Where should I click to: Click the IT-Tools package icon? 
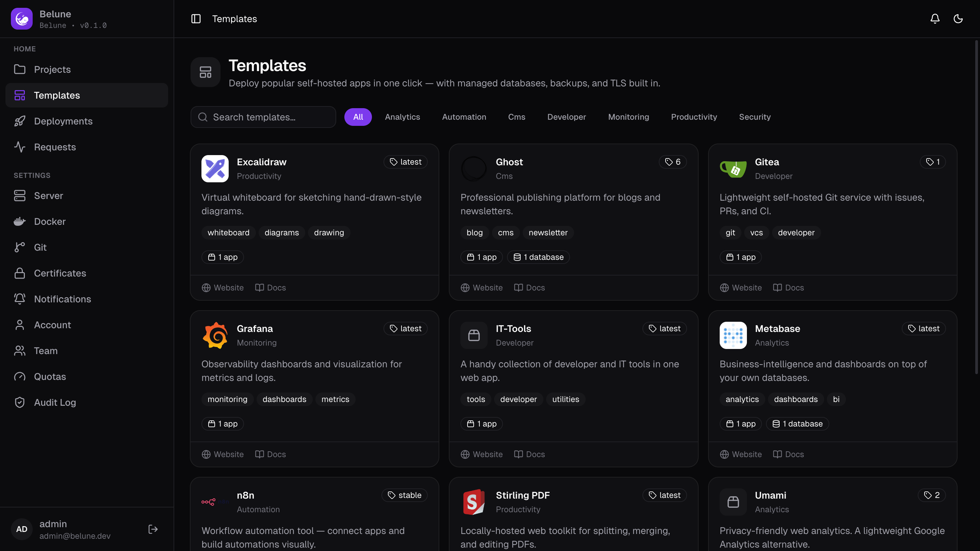coord(474,335)
